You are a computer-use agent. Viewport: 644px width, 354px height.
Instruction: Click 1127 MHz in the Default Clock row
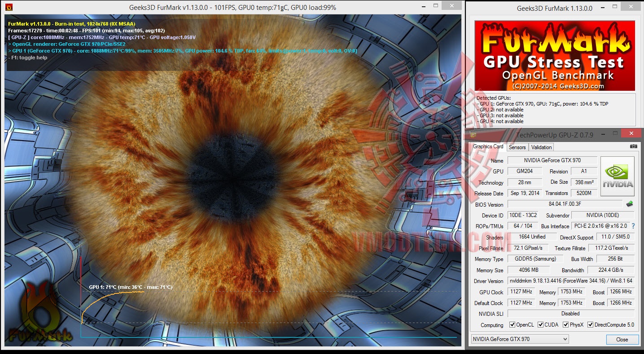tap(521, 303)
